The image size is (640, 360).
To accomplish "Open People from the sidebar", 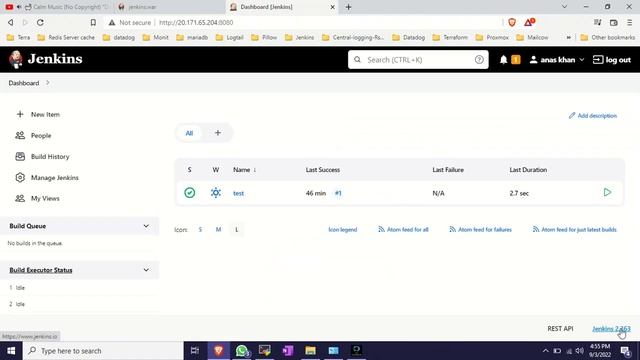I will [41, 136].
